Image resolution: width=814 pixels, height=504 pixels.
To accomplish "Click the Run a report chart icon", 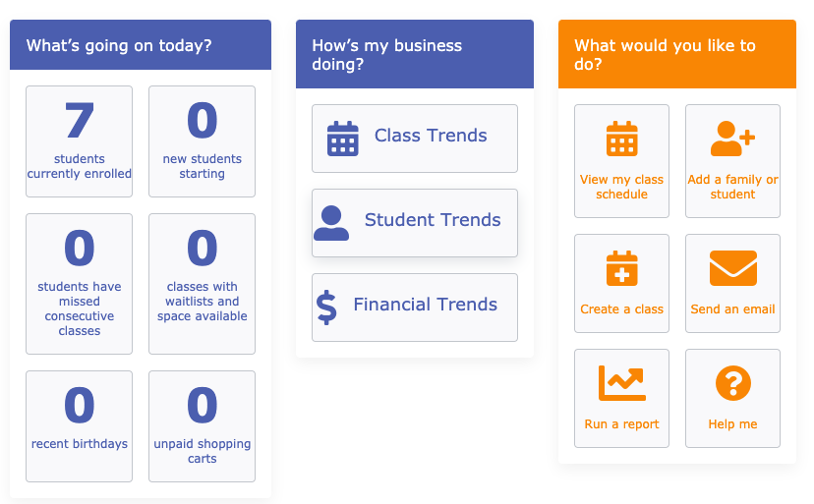I will [x=621, y=383].
